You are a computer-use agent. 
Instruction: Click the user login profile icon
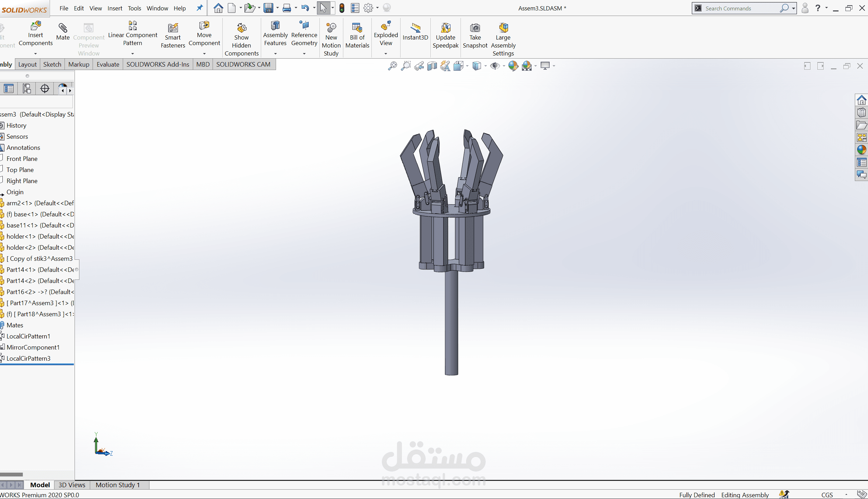(805, 8)
